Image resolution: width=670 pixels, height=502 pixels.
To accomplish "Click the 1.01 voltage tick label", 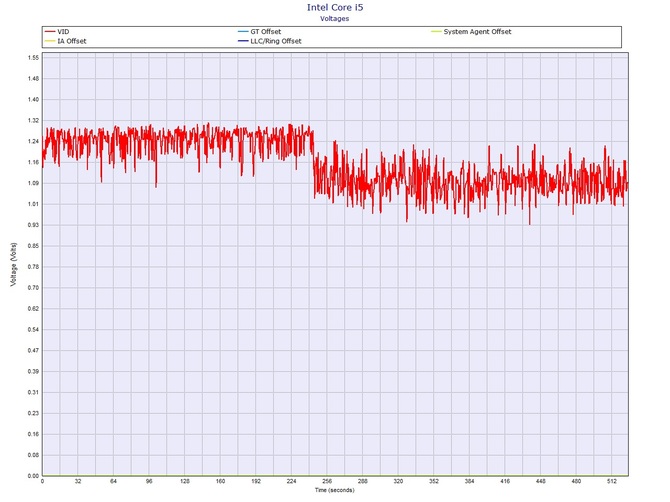I will (33, 204).
